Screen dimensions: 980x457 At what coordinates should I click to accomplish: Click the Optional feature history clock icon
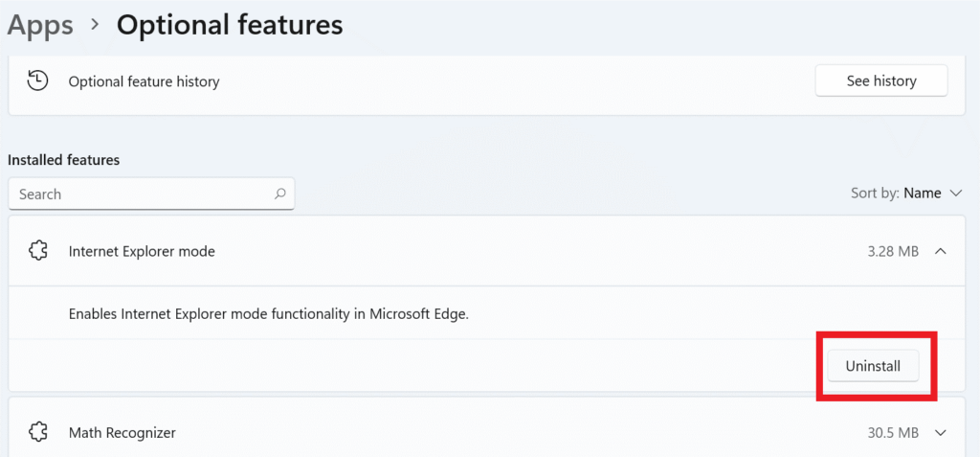[x=37, y=81]
